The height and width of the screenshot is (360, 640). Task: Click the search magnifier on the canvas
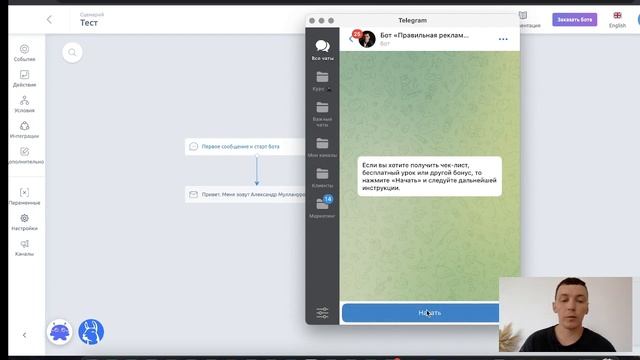point(72,53)
